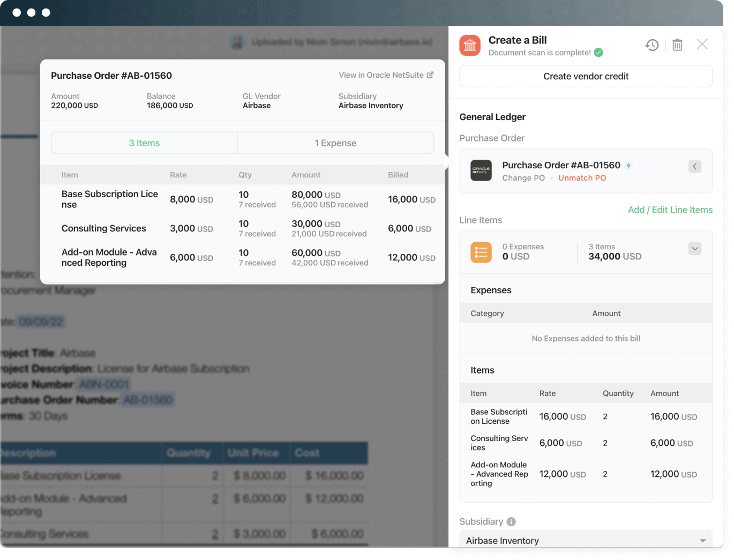Image resolution: width=734 pixels, height=560 pixels.
Task: Click Consulting Services row in PO popup
Action: tap(243, 228)
